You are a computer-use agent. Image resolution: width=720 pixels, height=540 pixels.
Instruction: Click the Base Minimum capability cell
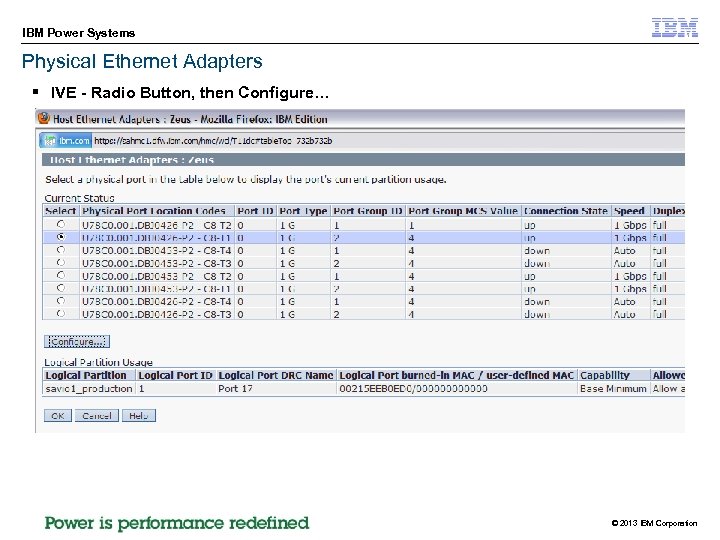(613, 389)
